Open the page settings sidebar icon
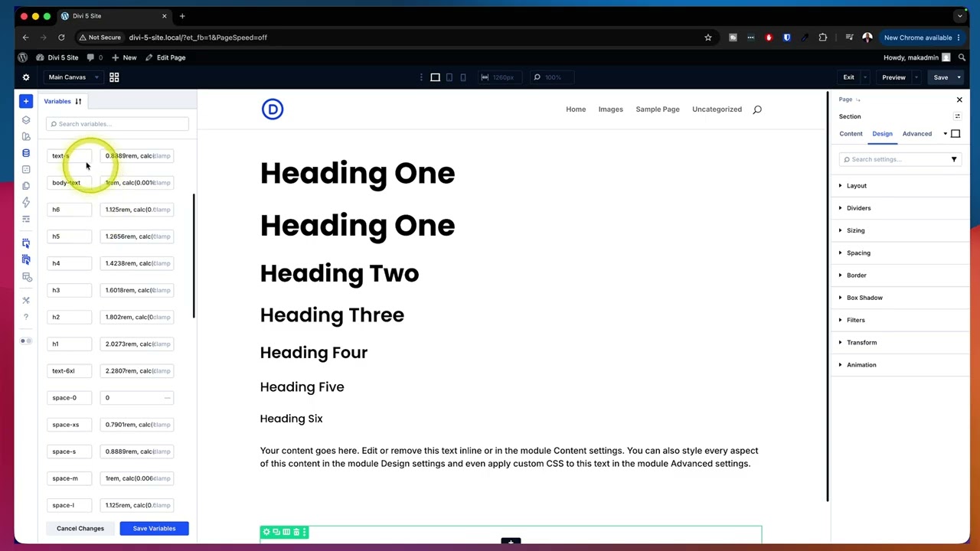Viewport: 980px width, 551px height. click(26, 170)
